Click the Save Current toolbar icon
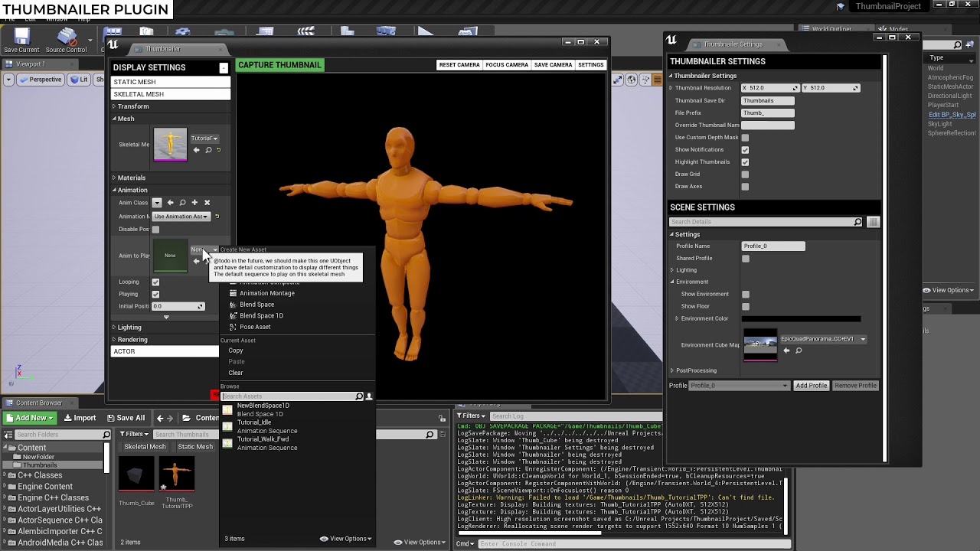980x551 pixels. 21,37
